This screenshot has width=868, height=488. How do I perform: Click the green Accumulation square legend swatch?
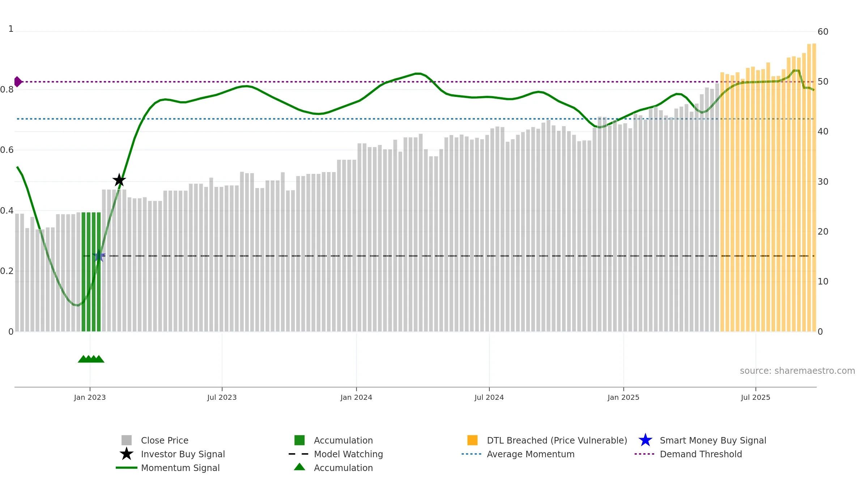coord(299,440)
